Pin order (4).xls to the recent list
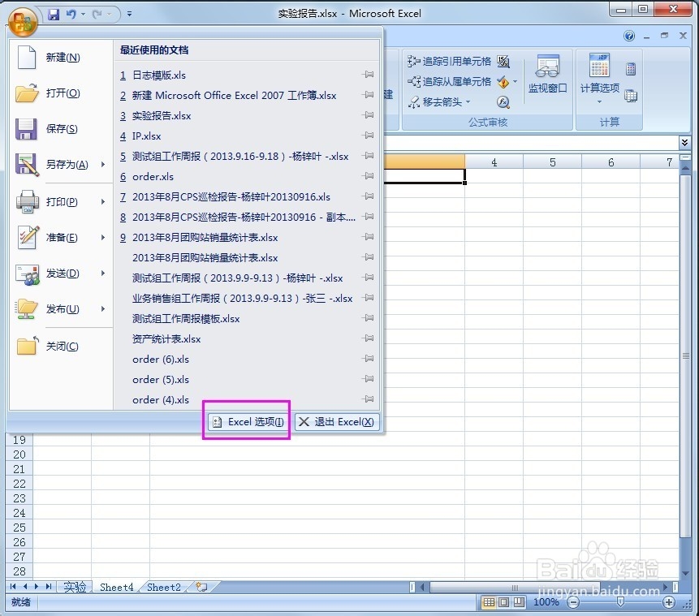 368,399
